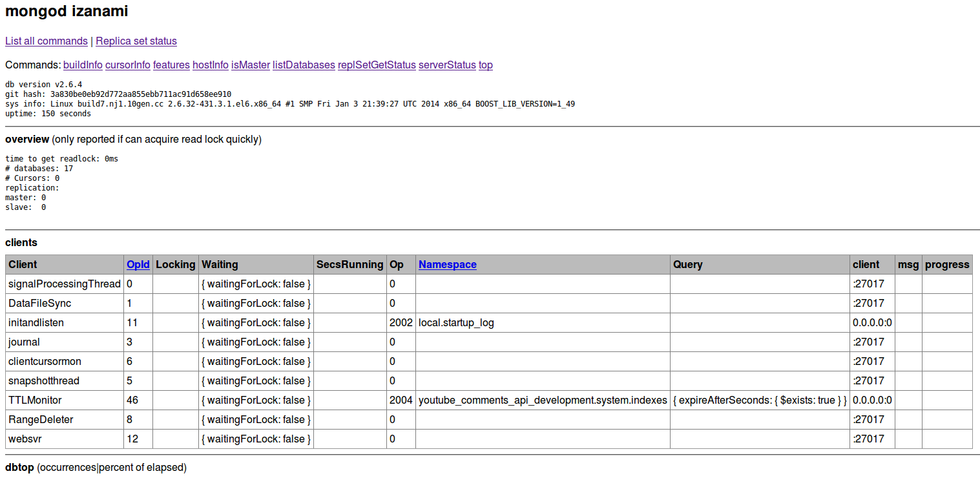Open replSetGetStatus command link
Screen dimensions: 980x478
(377, 65)
